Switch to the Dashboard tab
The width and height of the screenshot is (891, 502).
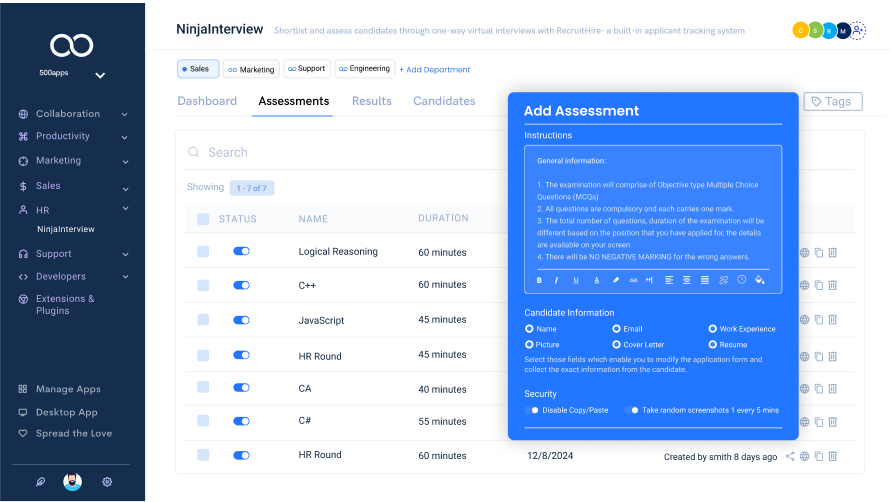[x=207, y=101]
